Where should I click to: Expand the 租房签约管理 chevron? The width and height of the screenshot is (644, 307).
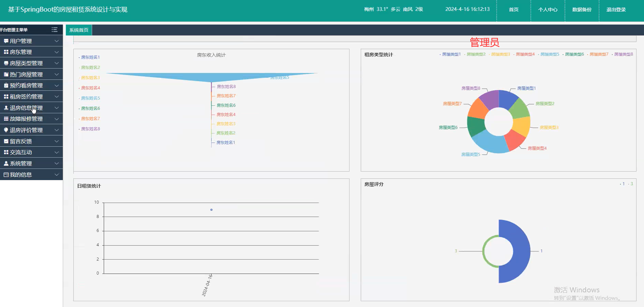(57, 97)
